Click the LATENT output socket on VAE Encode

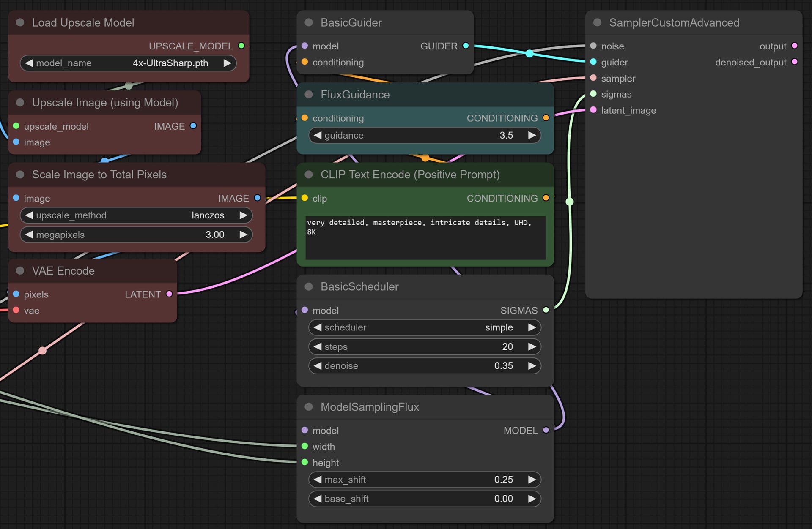pos(169,294)
